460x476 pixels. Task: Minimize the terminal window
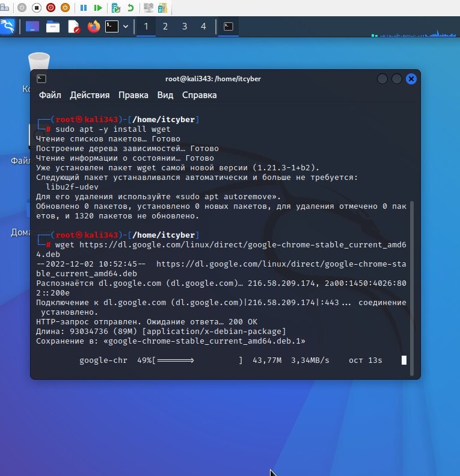coord(382,79)
